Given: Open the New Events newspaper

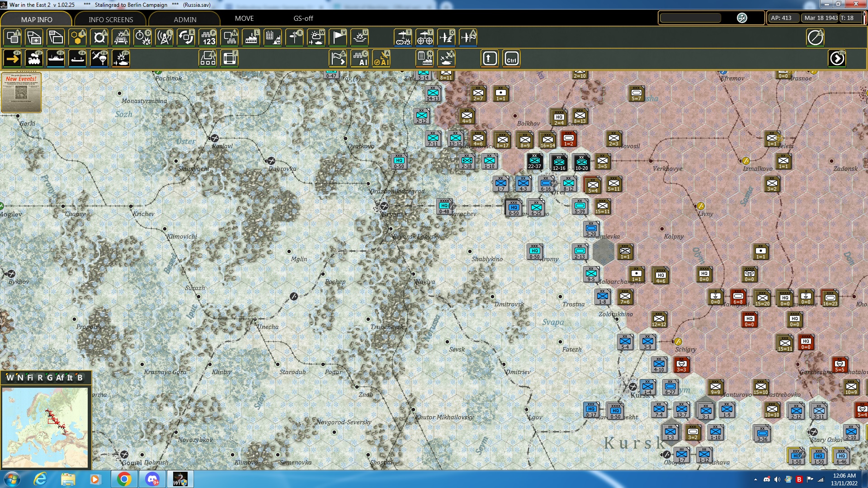Looking at the screenshot, I should pos(21,93).
